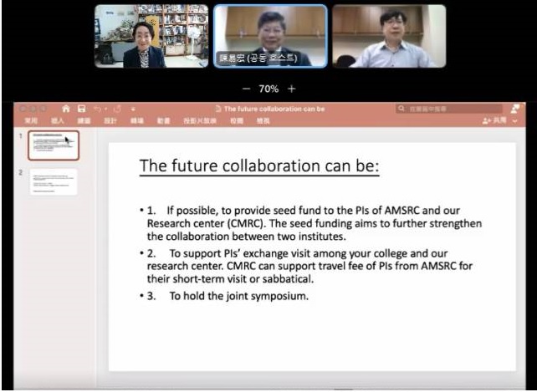
Task: Open the quick access toolbar dropdown arrow
Action: [x=133, y=109]
